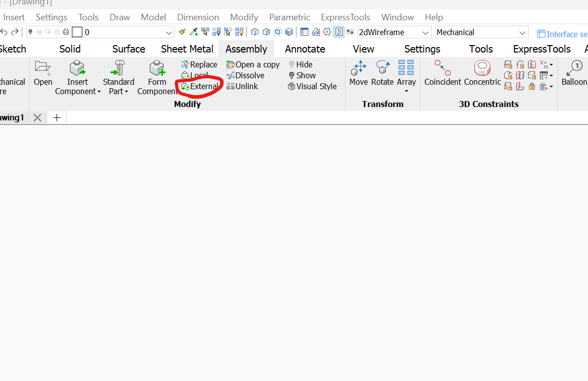The height and width of the screenshot is (381, 588).
Task: Choose the Concentric constraint tool
Action: point(482,73)
